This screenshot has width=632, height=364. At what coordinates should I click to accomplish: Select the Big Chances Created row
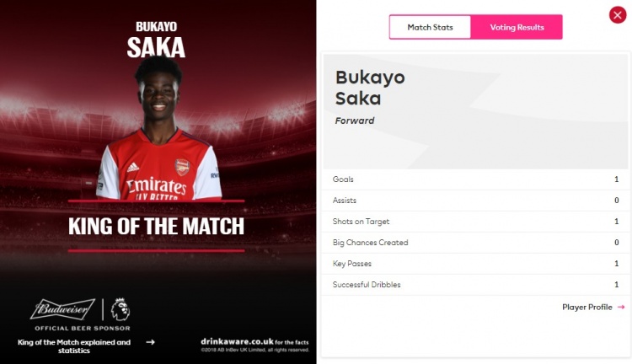475,243
